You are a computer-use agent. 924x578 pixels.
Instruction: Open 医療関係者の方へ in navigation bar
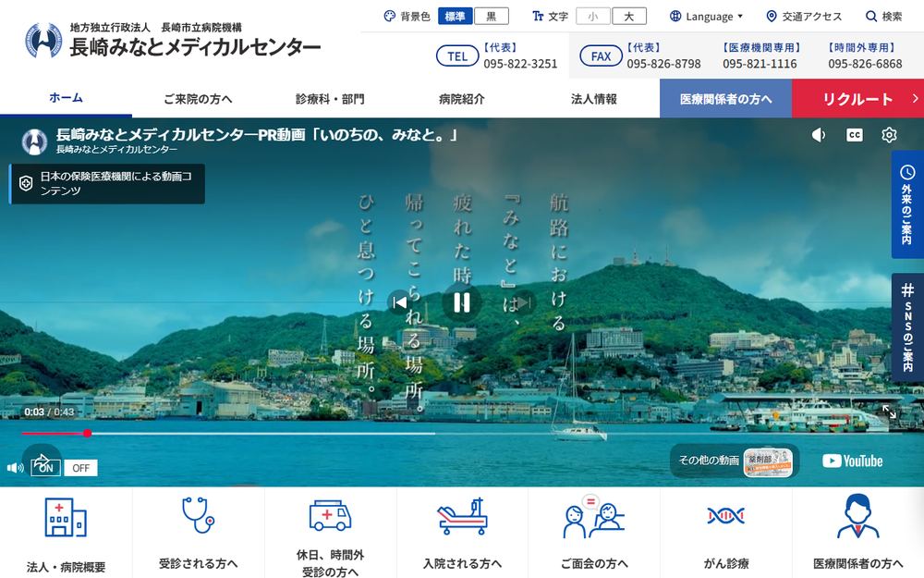tap(726, 99)
